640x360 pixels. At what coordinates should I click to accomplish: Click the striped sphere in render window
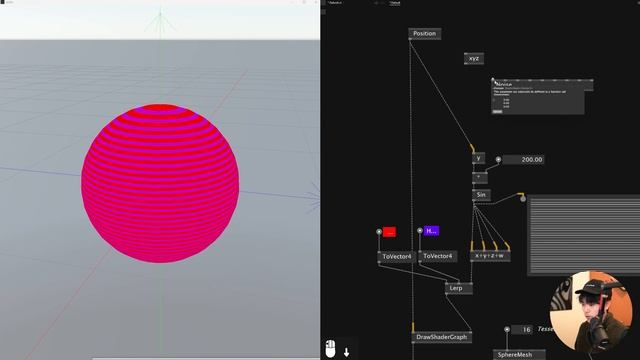coord(160,183)
